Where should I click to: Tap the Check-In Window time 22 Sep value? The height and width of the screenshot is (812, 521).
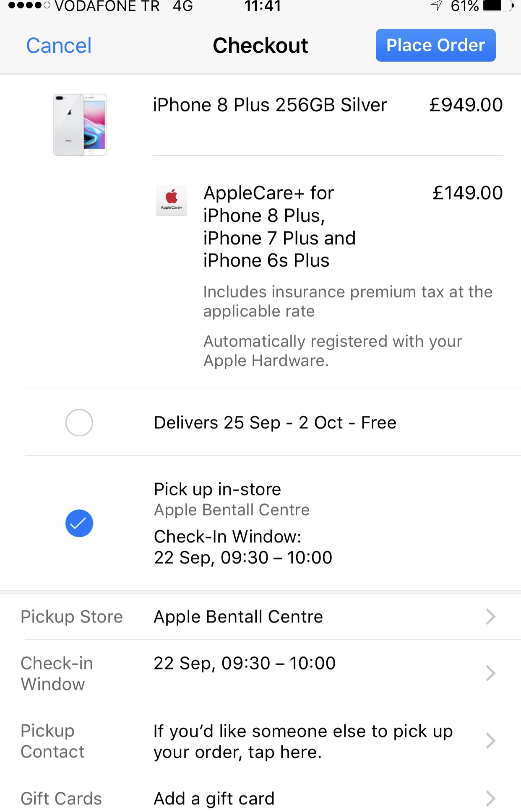(245, 663)
